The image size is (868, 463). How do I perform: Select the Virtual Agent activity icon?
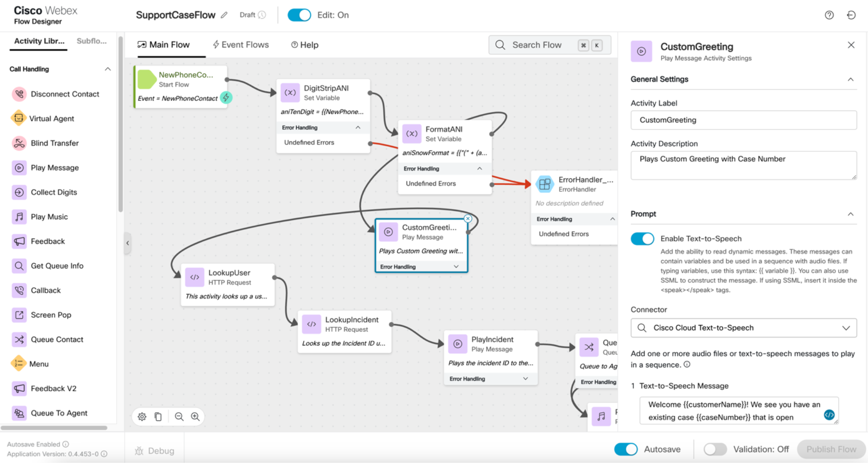(x=19, y=118)
